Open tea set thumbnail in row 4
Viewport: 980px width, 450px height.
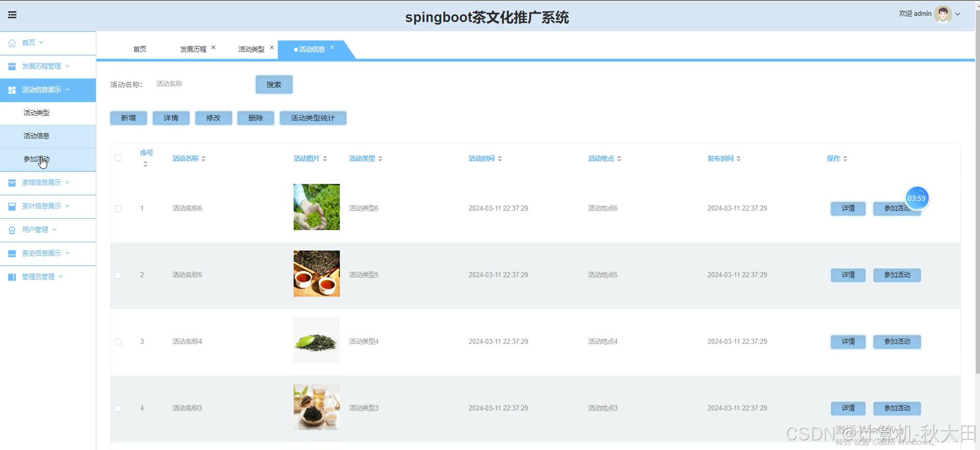(316, 407)
